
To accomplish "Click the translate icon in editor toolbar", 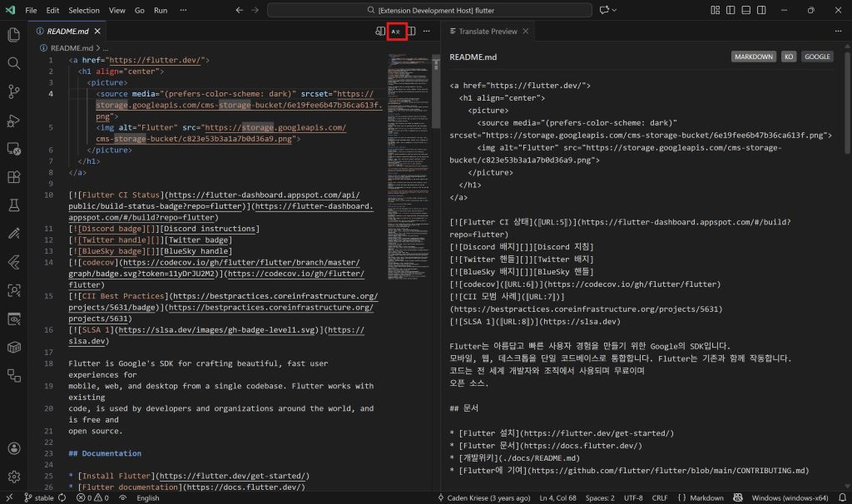I will click(396, 32).
